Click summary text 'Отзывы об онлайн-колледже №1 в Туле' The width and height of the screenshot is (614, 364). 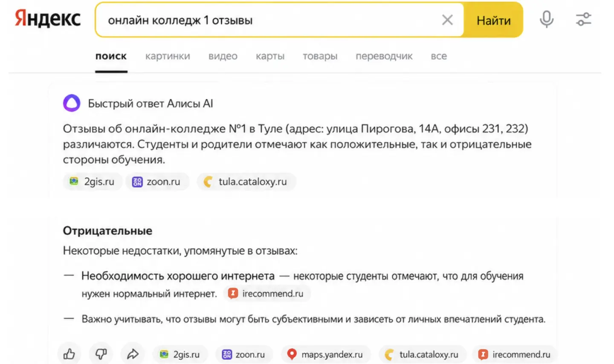pyautogui.click(x=173, y=129)
